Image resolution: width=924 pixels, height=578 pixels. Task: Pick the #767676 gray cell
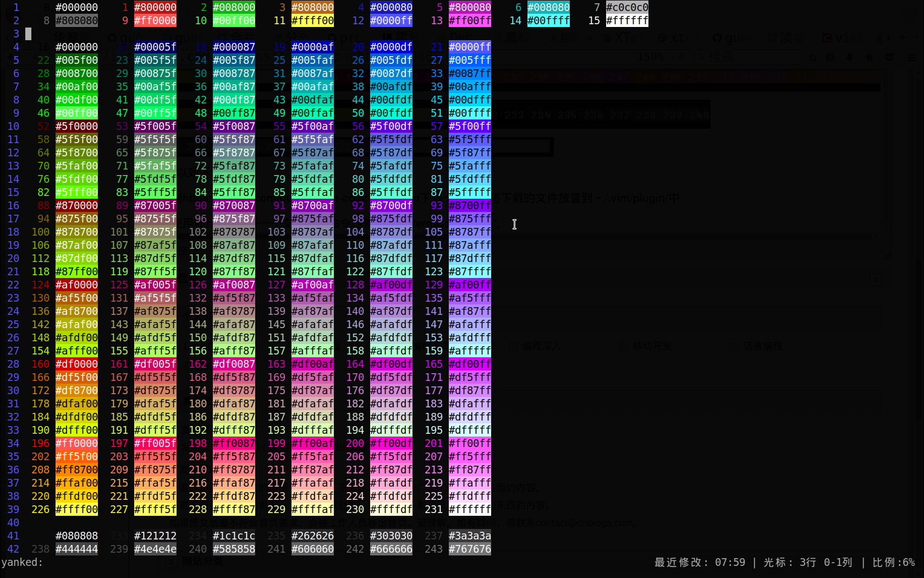(470, 549)
